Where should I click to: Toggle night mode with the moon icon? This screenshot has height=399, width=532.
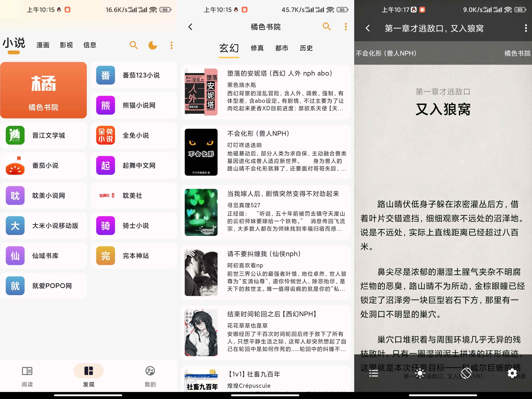pyautogui.click(x=152, y=45)
